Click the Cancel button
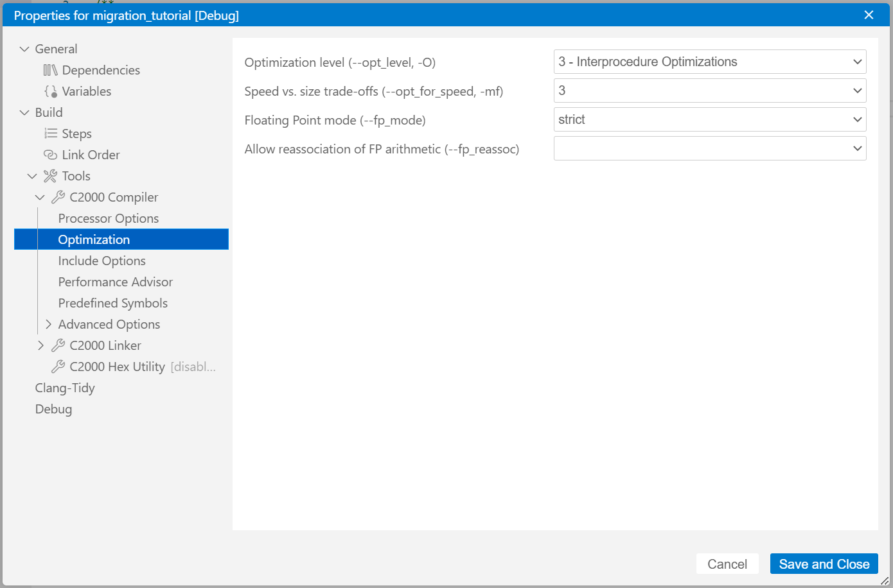This screenshot has height=588, width=893. (x=727, y=564)
